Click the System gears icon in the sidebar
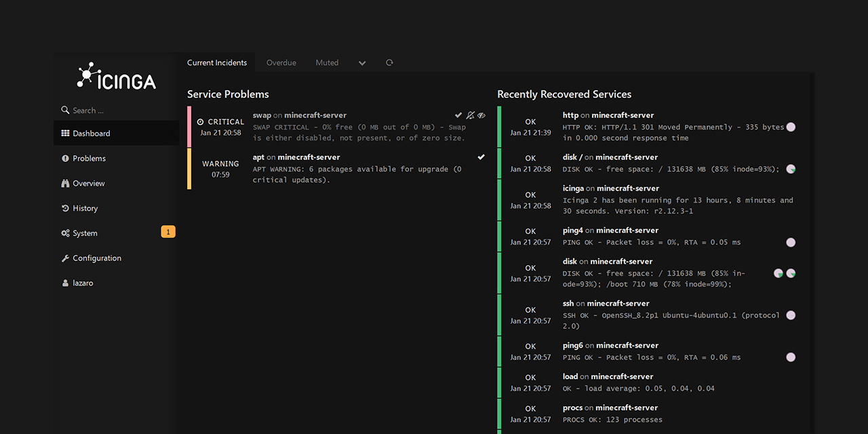Image resolution: width=868 pixels, height=434 pixels. tap(65, 233)
